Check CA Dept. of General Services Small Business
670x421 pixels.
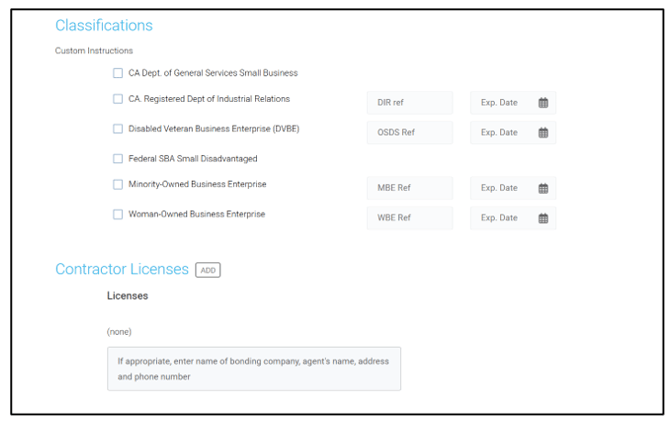tap(118, 73)
